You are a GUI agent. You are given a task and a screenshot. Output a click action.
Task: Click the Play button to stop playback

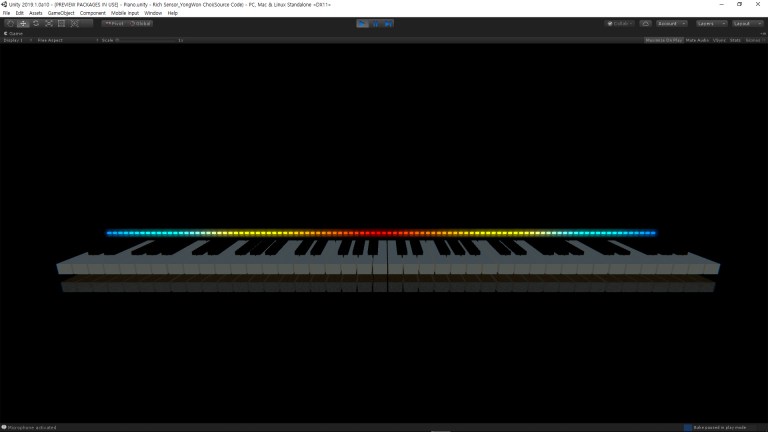(363, 23)
